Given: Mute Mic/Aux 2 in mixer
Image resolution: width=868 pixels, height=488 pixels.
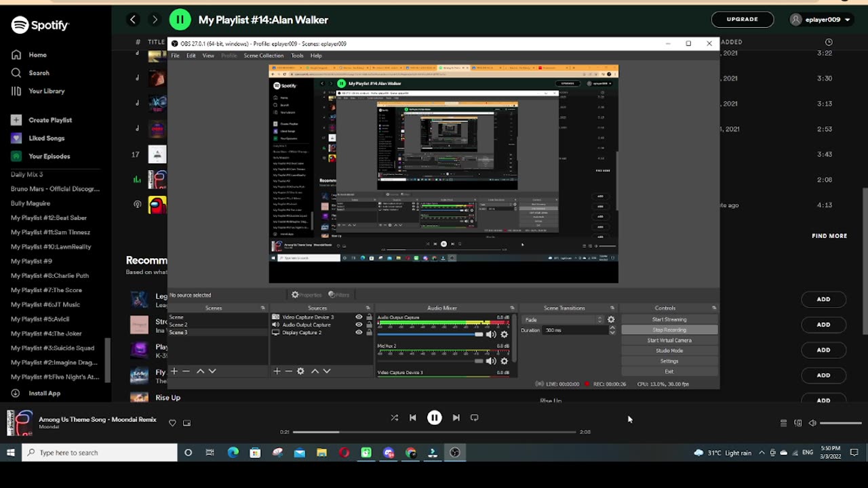Looking at the screenshot, I should coord(491,361).
